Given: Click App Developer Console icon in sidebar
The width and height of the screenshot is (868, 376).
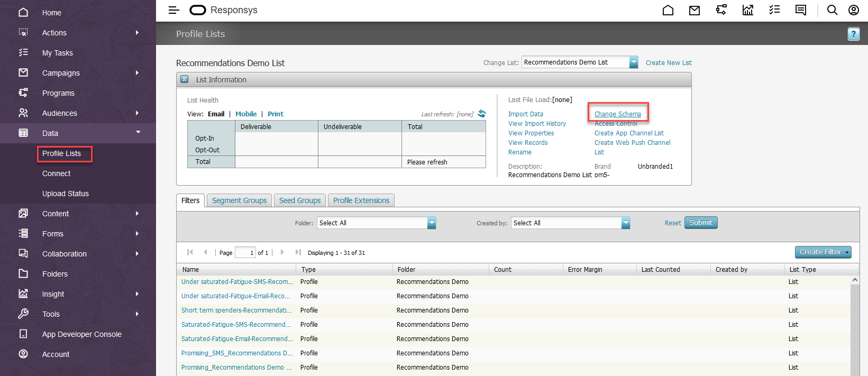Looking at the screenshot, I should pos(23,334).
